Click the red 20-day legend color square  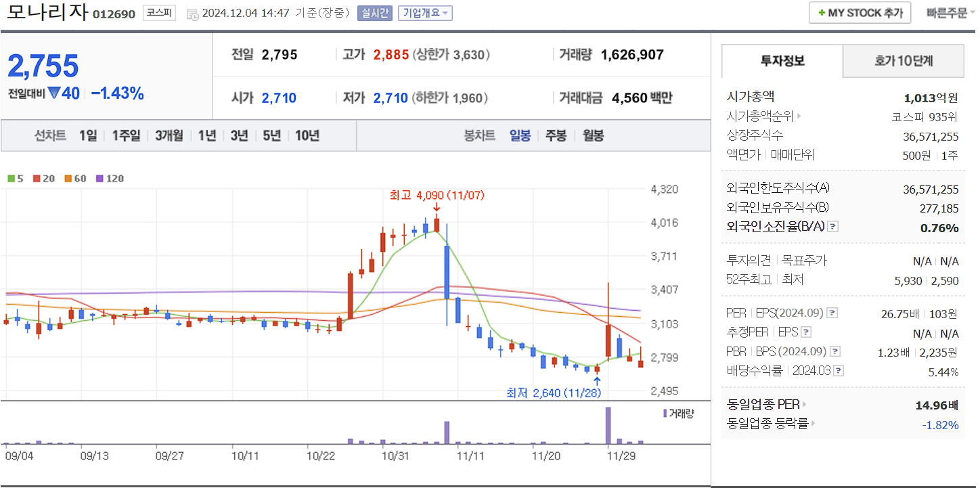click(37, 179)
